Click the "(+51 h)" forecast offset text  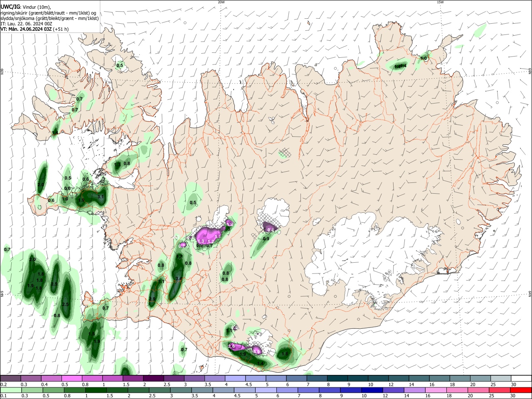tap(62, 29)
